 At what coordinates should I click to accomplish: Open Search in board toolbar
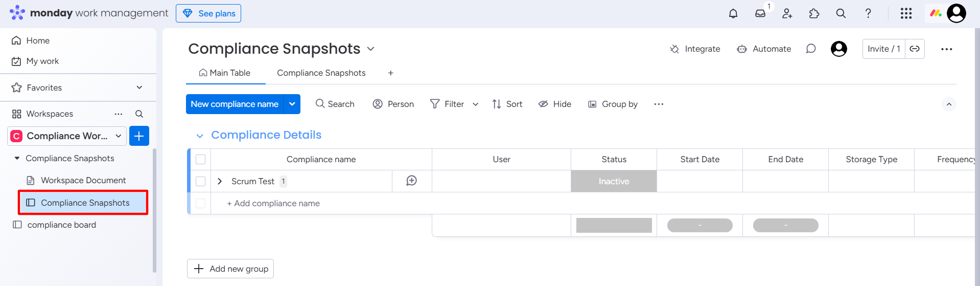pyautogui.click(x=335, y=104)
